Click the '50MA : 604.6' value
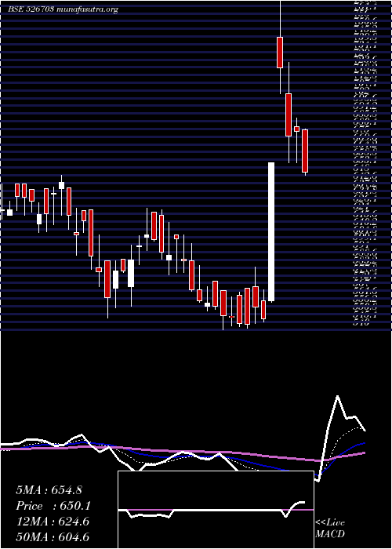 point(53,537)
